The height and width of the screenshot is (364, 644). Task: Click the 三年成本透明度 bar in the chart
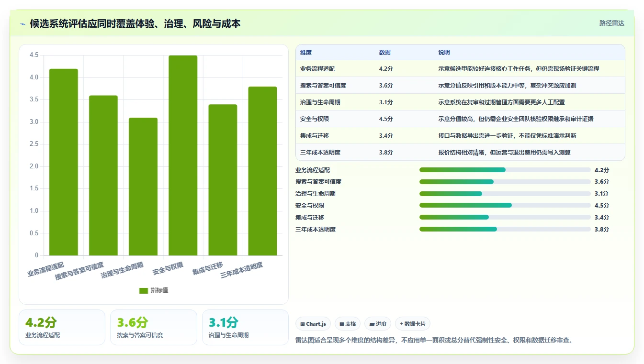tap(262, 171)
